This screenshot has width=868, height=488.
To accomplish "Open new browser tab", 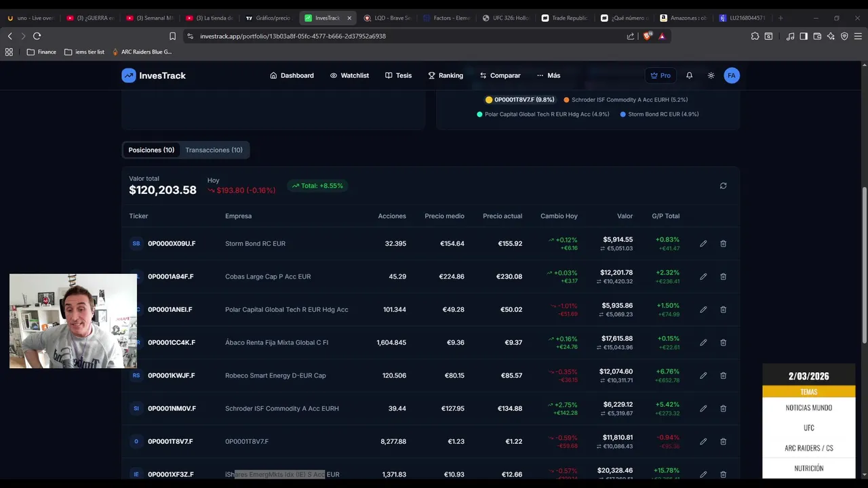I will pos(781,18).
